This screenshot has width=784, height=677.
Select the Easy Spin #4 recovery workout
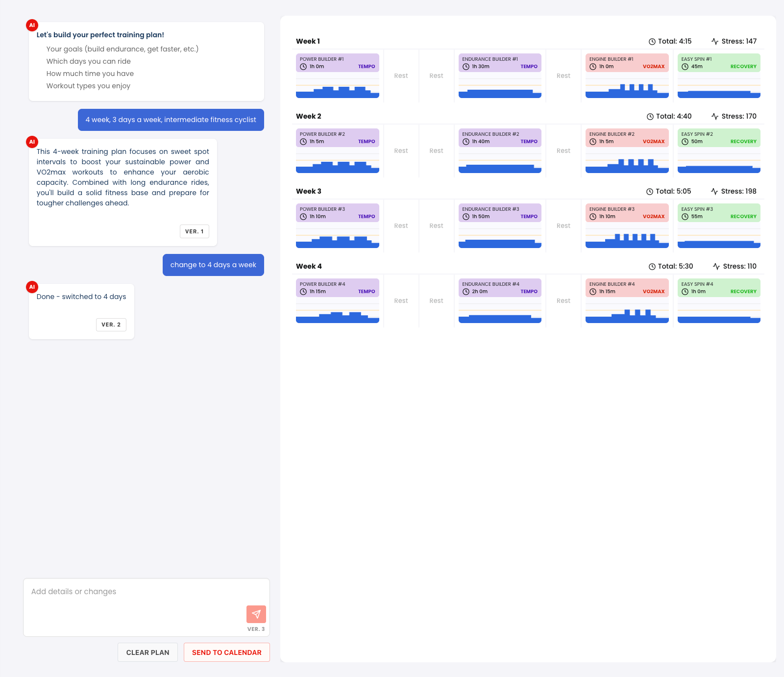718,288
